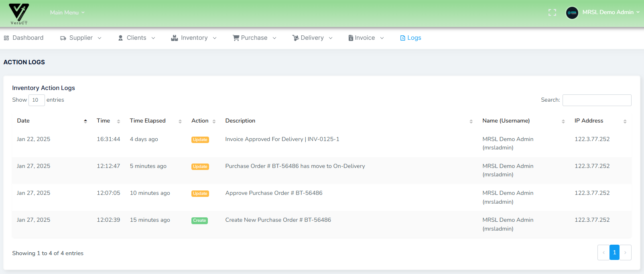This screenshot has height=274, width=644.
Task: Toggle fullscreen mode icon
Action: 552,12
